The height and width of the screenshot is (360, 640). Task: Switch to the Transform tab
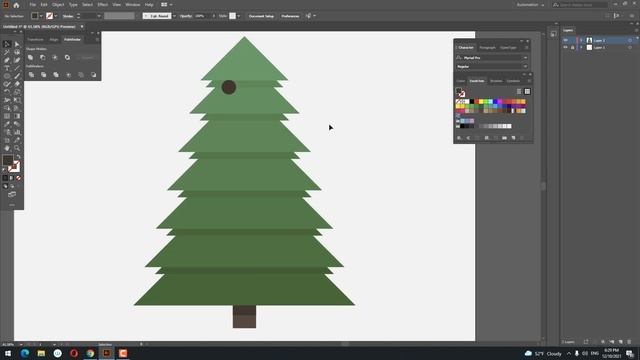[36, 40]
